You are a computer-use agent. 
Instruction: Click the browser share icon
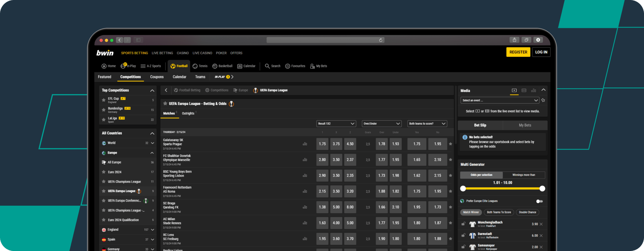tap(515, 40)
